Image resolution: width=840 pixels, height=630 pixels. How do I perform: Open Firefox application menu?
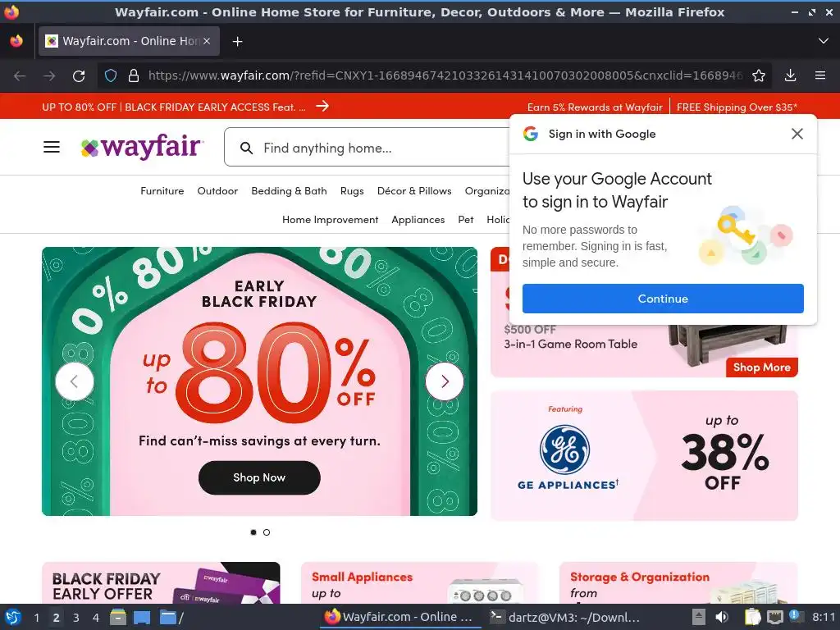point(820,75)
